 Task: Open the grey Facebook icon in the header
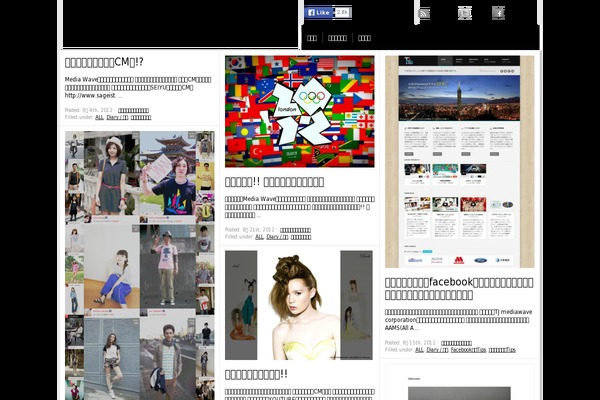pyautogui.click(x=498, y=13)
